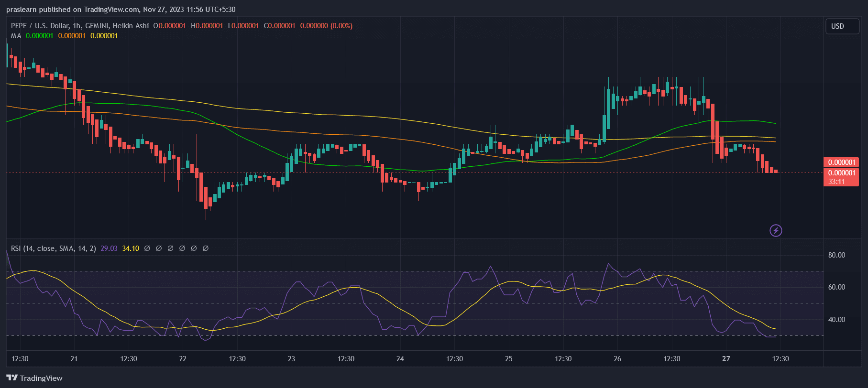Click the yellow MA value in legend
The height and width of the screenshot is (388, 868).
[104, 36]
